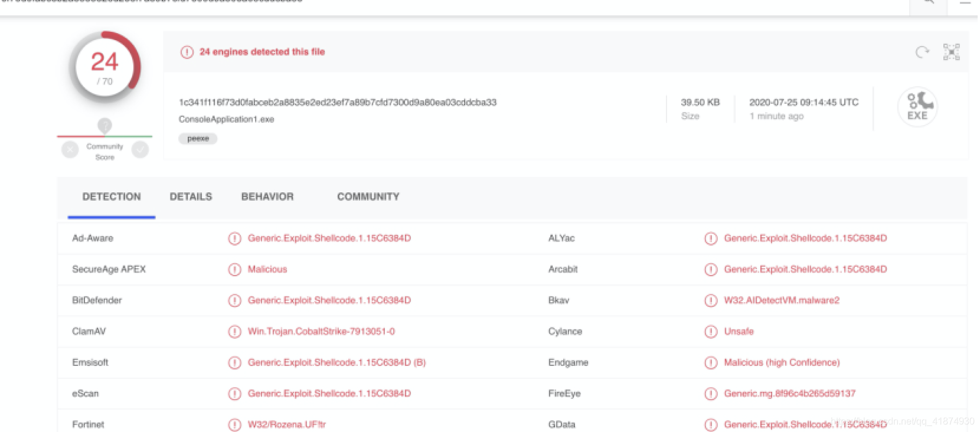
Task: Click the Generic.mg.8f96c4b265d59137 result
Action: coord(790,393)
